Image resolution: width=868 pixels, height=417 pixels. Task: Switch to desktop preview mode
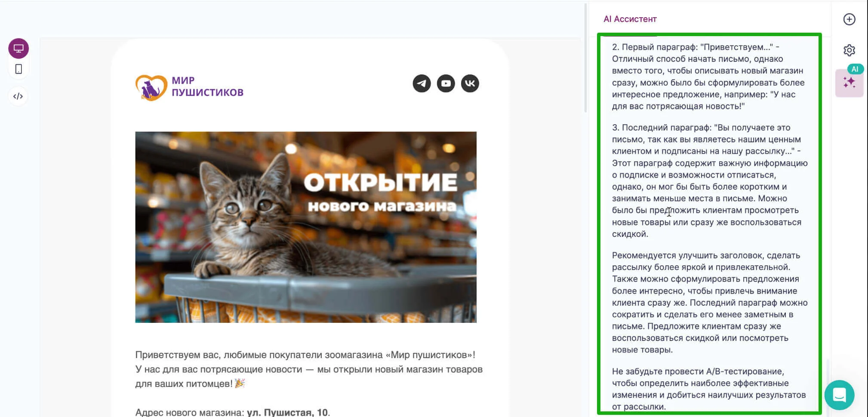tap(18, 48)
